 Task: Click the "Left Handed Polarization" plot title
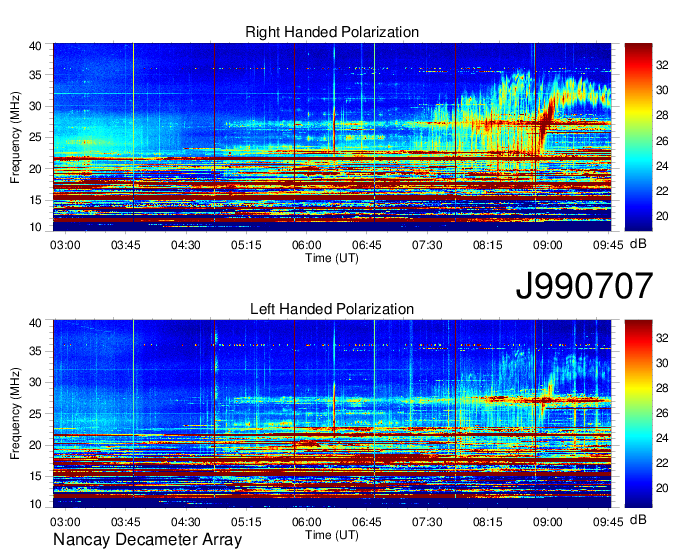[x=332, y=309]
